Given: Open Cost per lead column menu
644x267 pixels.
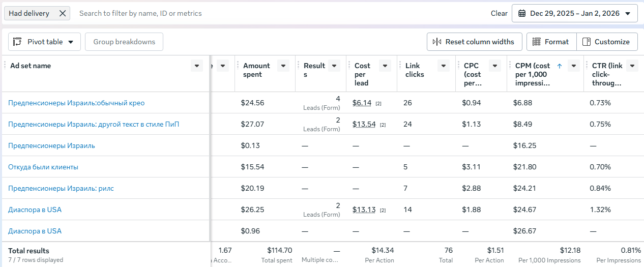Looking at the screenshot, I should click(x=385, y=66).
